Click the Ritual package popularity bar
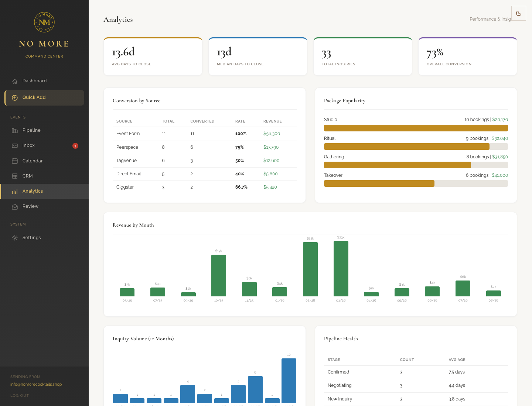This screenshot has height=406, width=532. tap(416, 147)
